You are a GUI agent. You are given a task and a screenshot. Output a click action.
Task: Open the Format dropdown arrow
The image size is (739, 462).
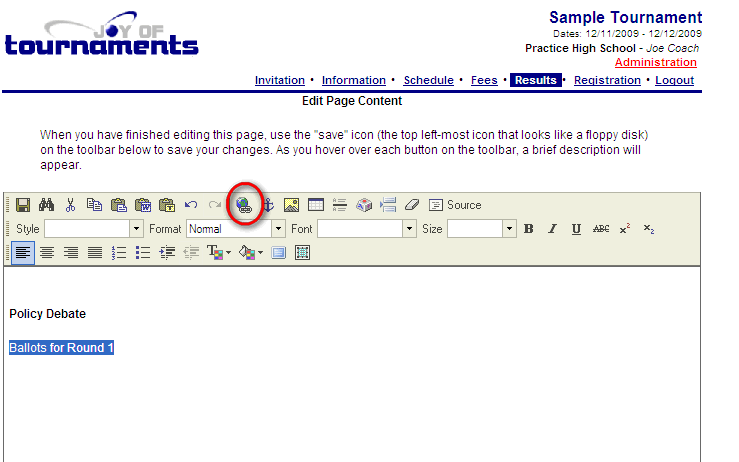(279, 229)
